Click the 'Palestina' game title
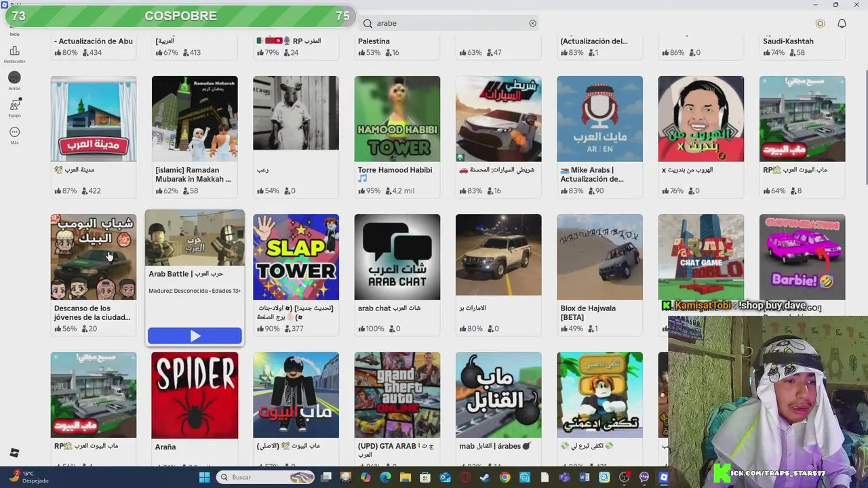 click(374, 41)
